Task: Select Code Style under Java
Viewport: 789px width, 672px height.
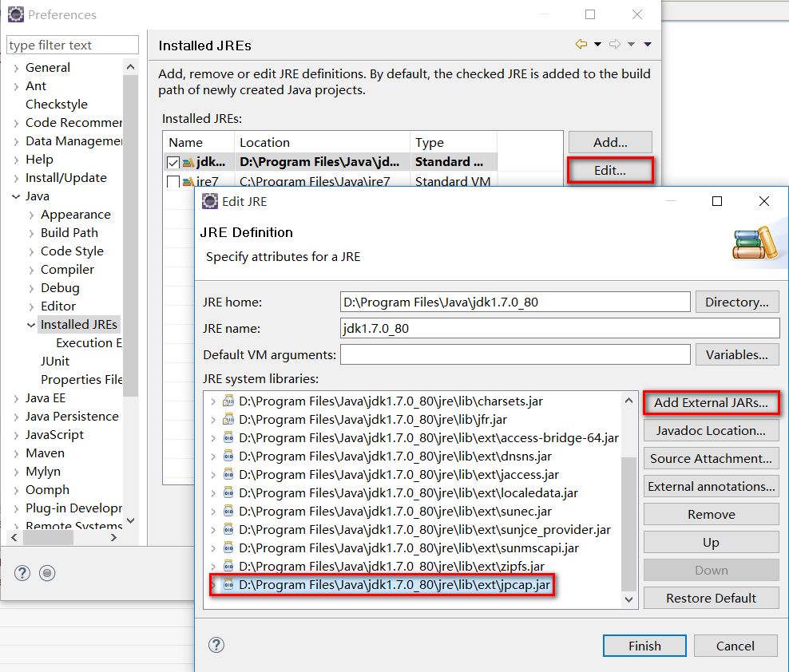Action: click(72, 251)
